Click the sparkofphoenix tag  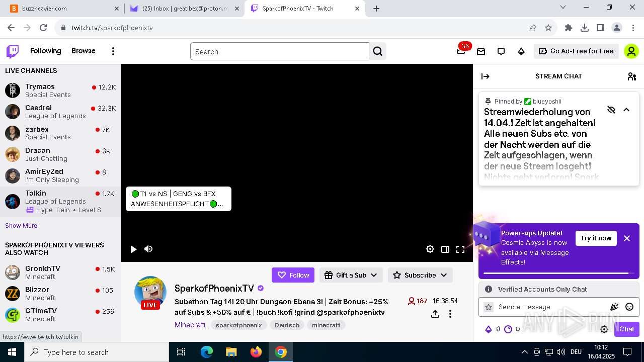click(239, 325)
